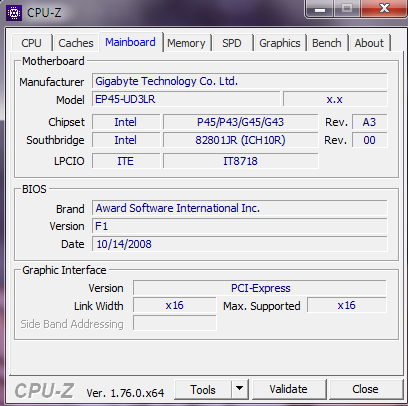
Task: Click the Southbridge label
Action: pyautogui.click(x=55, y=140)
